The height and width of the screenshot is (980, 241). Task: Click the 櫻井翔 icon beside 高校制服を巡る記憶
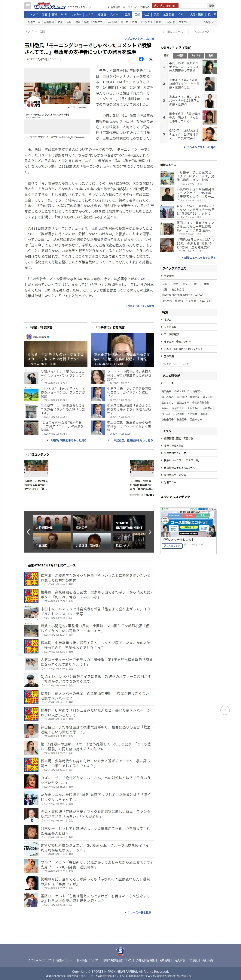pyautogui.click(x=32, y=596)
